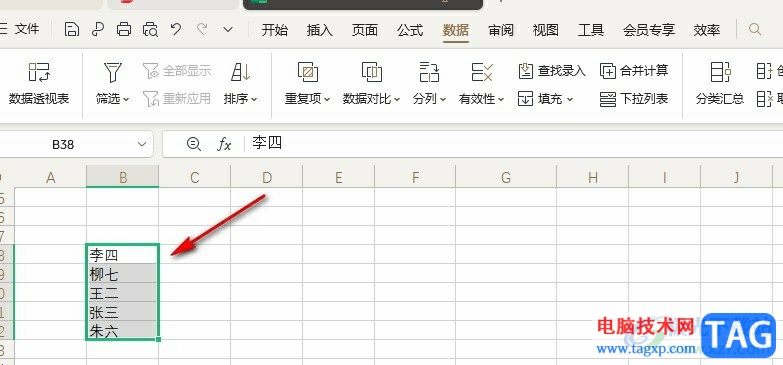Click the fx insert function icon

point(224,145)
